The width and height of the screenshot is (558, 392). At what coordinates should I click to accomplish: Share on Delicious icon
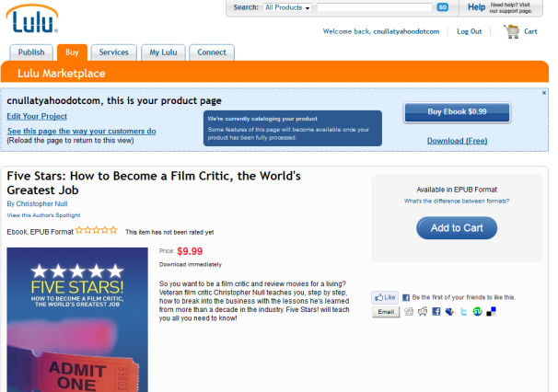click(x=491, y=312)
